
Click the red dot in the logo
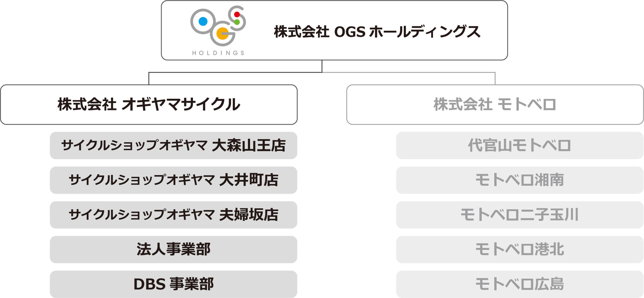tap(237, 15)
